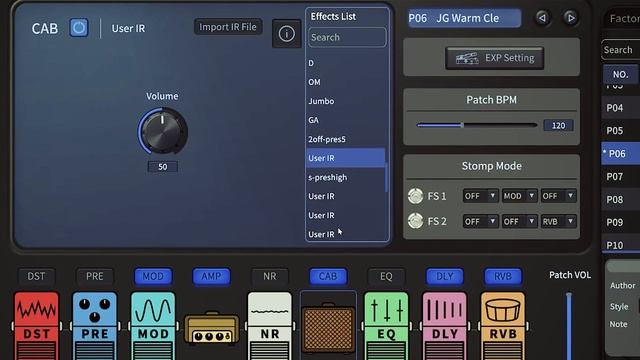Select patch P07 in list
The height and width of the screenshot is (360, 640).
(x=620, y=177)
